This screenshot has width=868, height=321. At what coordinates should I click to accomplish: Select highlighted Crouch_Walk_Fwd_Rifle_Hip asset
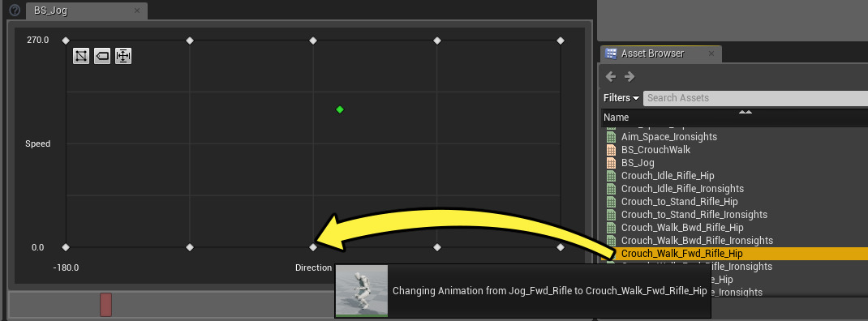(x=682, y=254)
